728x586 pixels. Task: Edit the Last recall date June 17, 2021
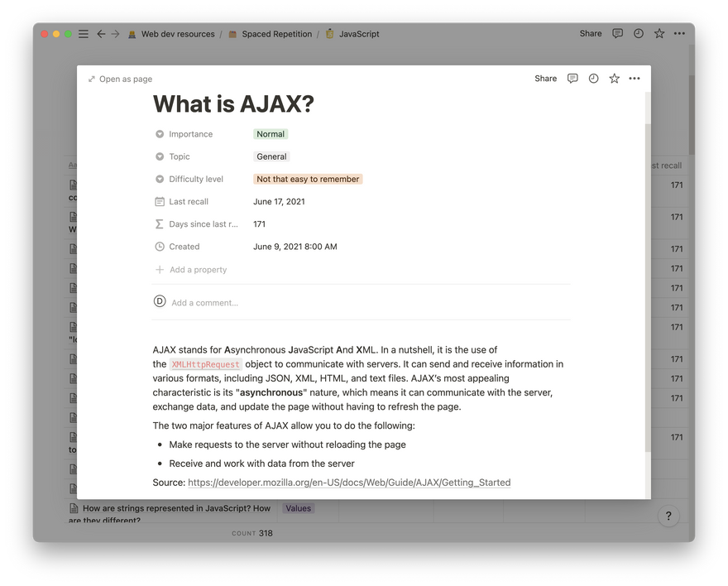(x=279, y=202)
